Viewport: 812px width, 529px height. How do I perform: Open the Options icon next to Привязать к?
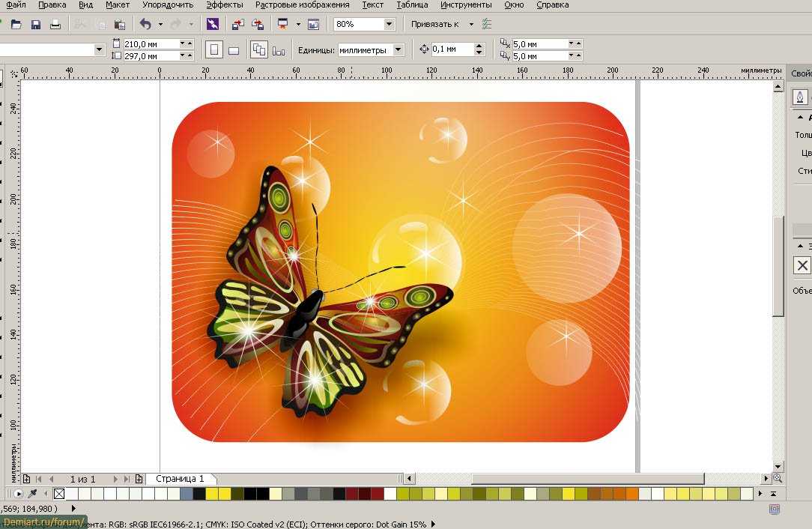(486, 24)
